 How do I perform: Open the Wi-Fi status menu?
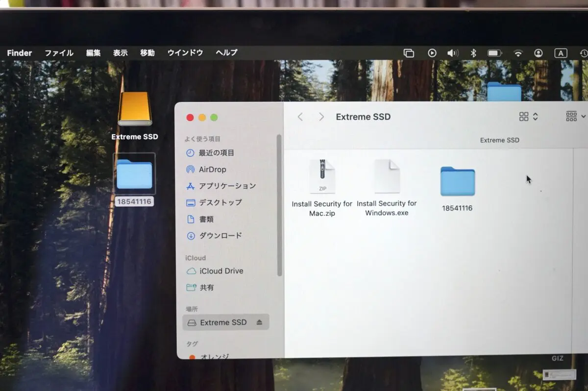(x=518, y=53)
